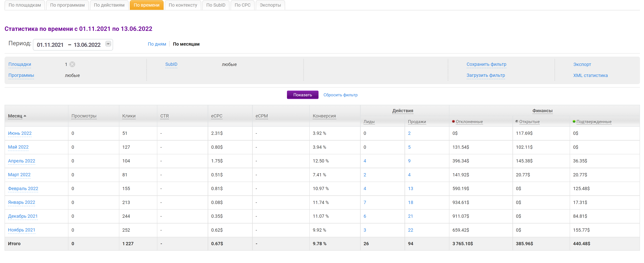Switch to По площадкам tab
The width and height of the screenshot is (644, 263).
(x=25, y=5)
